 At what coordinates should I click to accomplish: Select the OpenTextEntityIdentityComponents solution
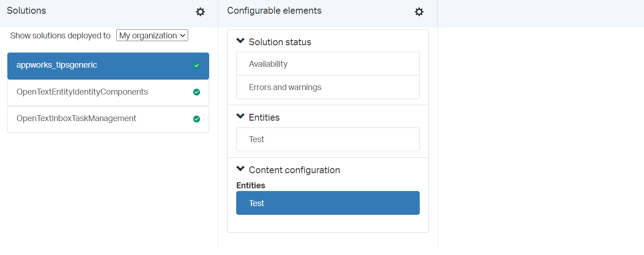click(108, 93)
